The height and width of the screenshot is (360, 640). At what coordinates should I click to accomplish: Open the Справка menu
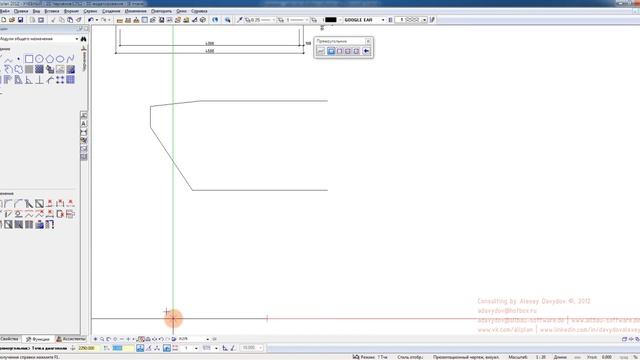tap(199, 11)
